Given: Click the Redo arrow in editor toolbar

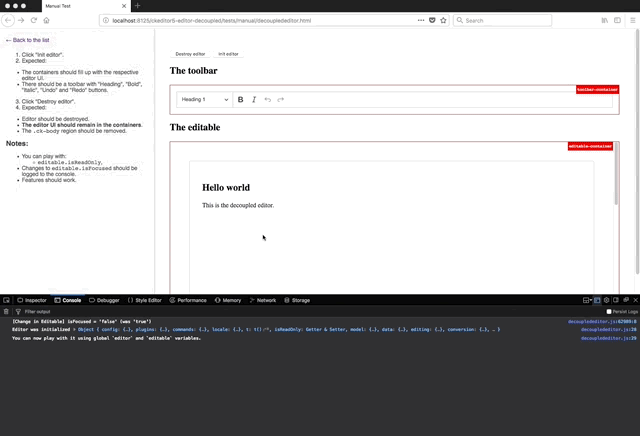Looking at the screenshot, I should click(281, 100).
